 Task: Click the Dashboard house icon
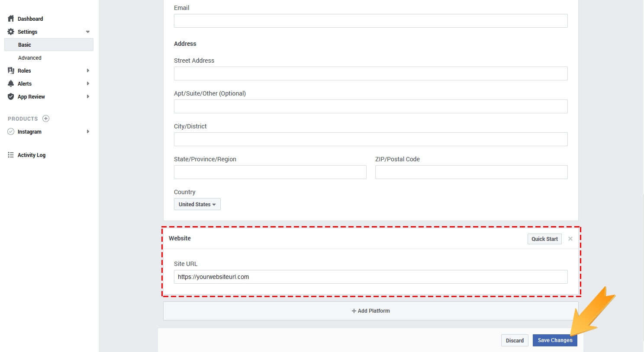(x=11, y=19)
